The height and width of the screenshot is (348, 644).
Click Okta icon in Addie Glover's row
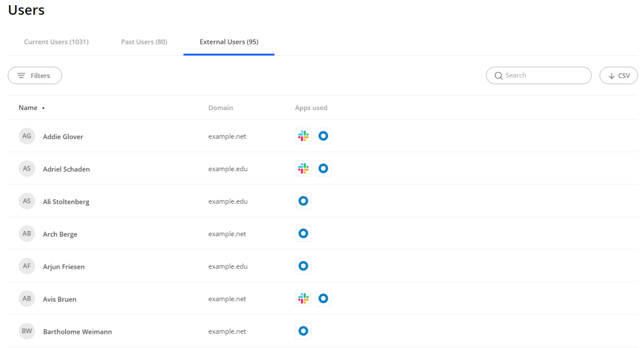click(323, 136)
